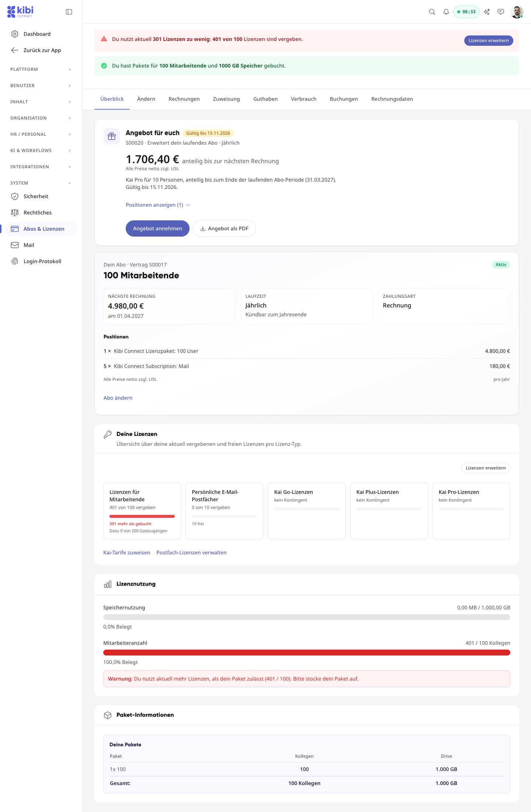Open the Guthaben tab
The image size is (531, 812).
[265, 99]
